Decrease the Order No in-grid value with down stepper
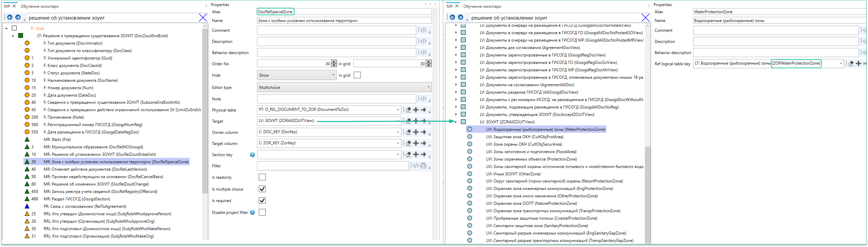 click(x=429, y=65)
